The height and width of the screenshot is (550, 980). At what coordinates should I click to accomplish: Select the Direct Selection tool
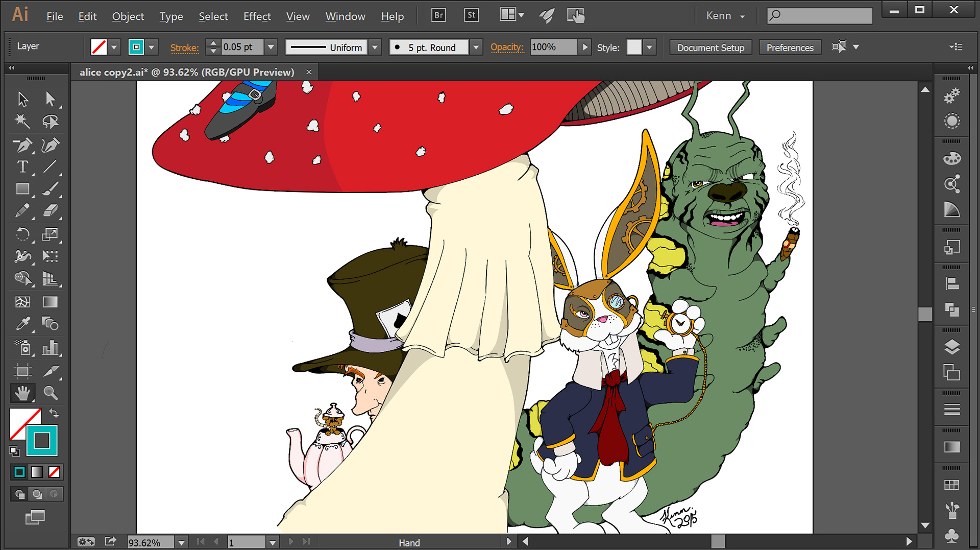[x=50, y=99]
